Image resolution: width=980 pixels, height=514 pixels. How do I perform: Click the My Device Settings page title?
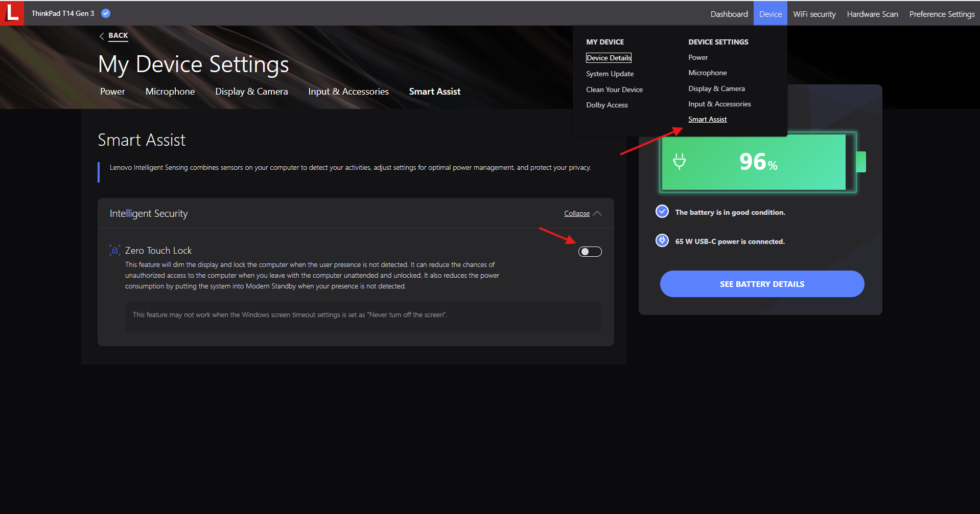click(x=194, y=64)
